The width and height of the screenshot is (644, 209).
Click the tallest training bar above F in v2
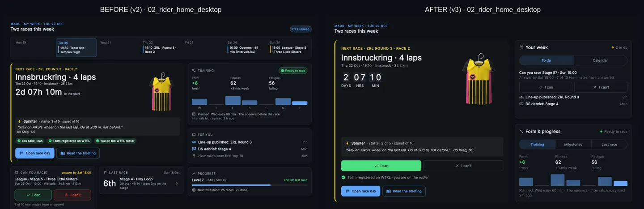(233, 101)
